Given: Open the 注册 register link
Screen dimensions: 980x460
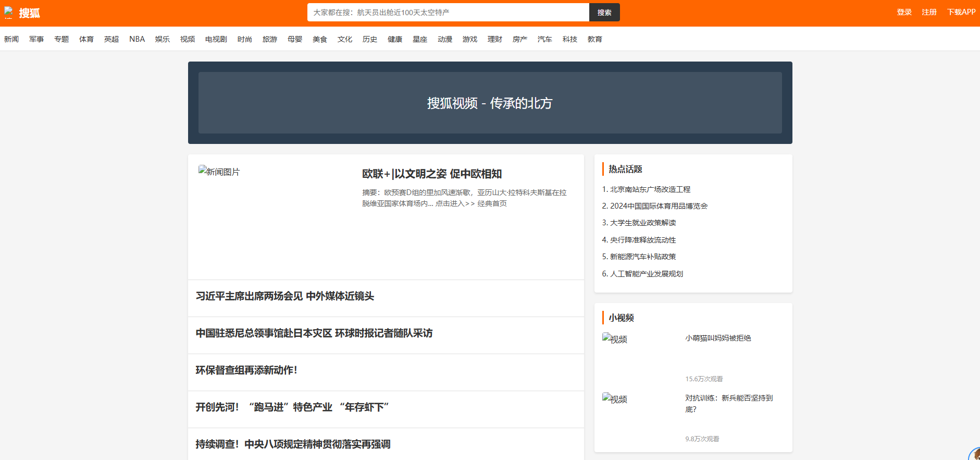Looking at the screenshot, I should pyautogui.click(x=929, y=13).
